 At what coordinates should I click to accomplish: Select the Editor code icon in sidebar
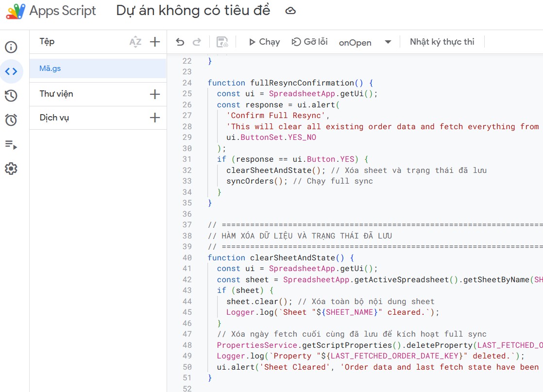pyautogui.click(x=11, y=71)
